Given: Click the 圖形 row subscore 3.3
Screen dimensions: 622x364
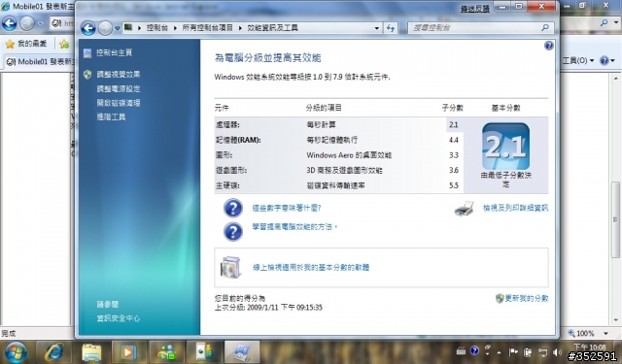Looking at the screenshot, I should pos(454,155).
